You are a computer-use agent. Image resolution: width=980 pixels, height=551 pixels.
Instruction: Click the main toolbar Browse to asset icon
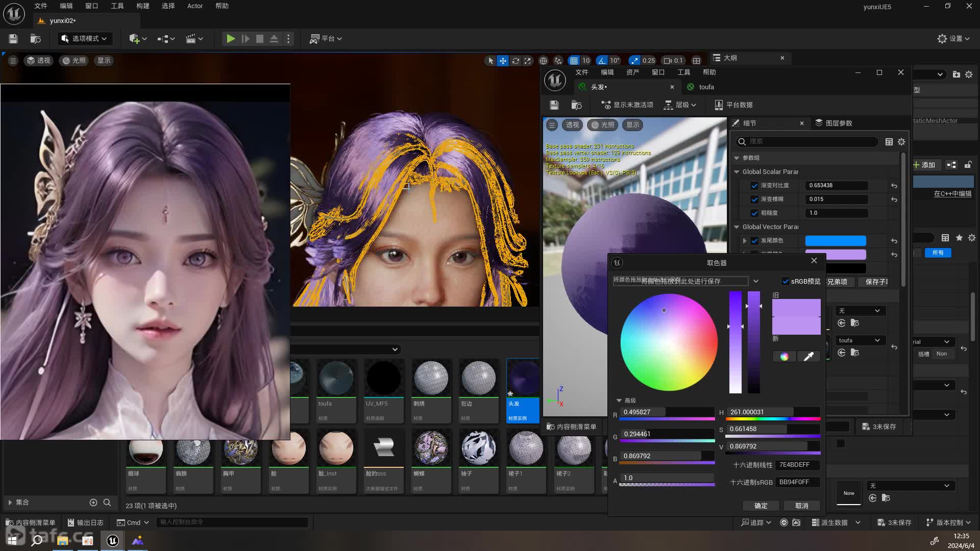[x=35, y=39]
